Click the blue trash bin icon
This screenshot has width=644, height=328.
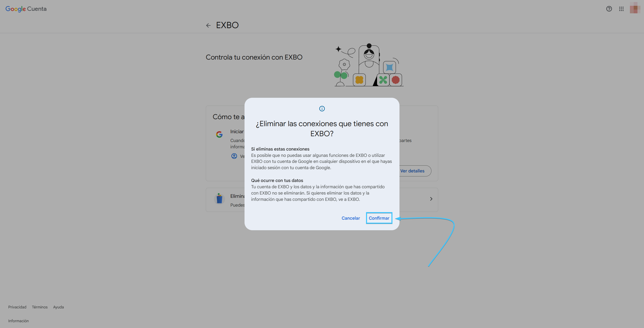tap(219, 199)
